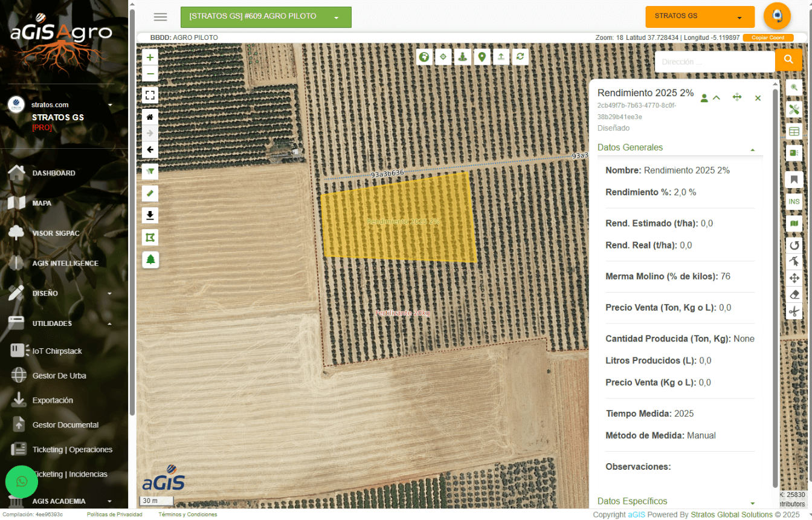Select the scissors cut tool

pyautogui.click(x=794, y=311)
